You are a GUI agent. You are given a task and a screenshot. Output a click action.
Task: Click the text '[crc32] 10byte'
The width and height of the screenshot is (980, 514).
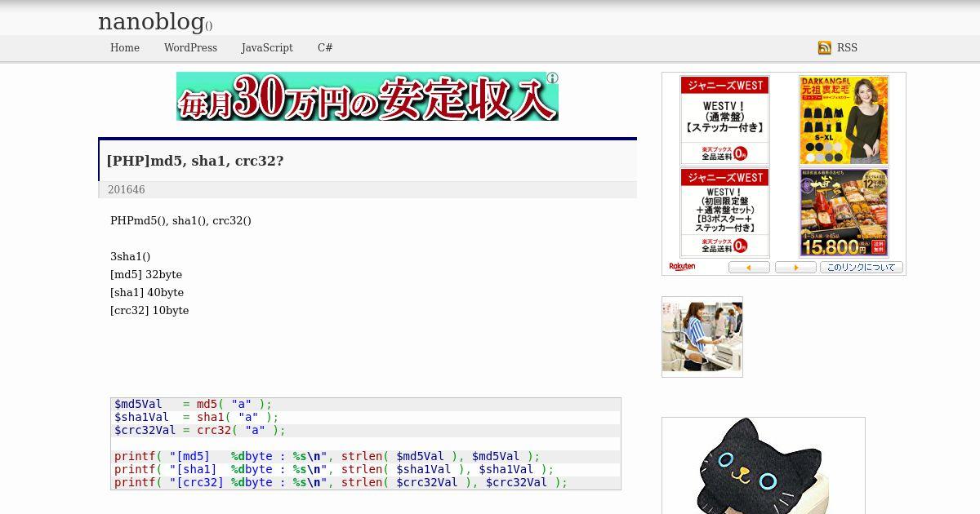point(149,311)
